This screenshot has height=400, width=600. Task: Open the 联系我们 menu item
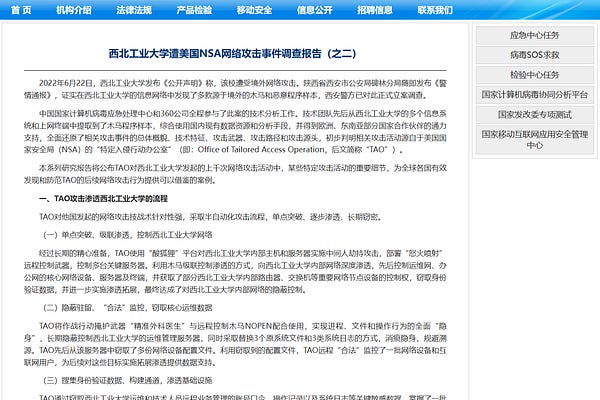[x=435, y=10]
